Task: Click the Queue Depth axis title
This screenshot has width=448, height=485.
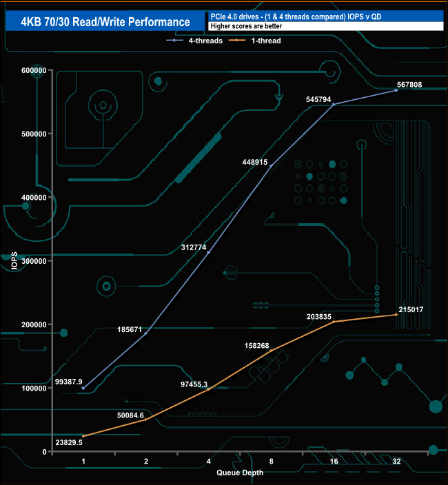Action: [240, 473]
